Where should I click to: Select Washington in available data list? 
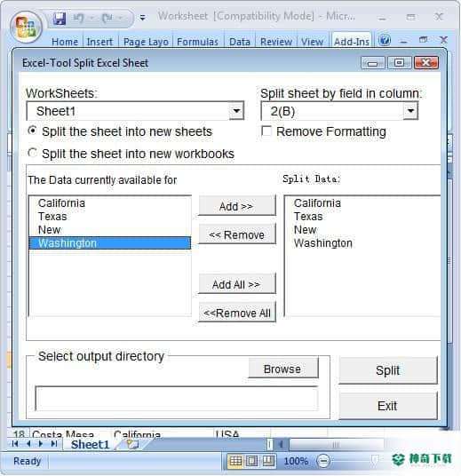click(110, 242)
